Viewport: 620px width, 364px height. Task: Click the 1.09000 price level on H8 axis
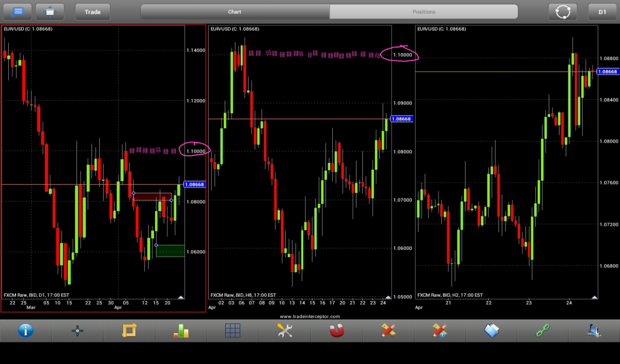(402, 103)
